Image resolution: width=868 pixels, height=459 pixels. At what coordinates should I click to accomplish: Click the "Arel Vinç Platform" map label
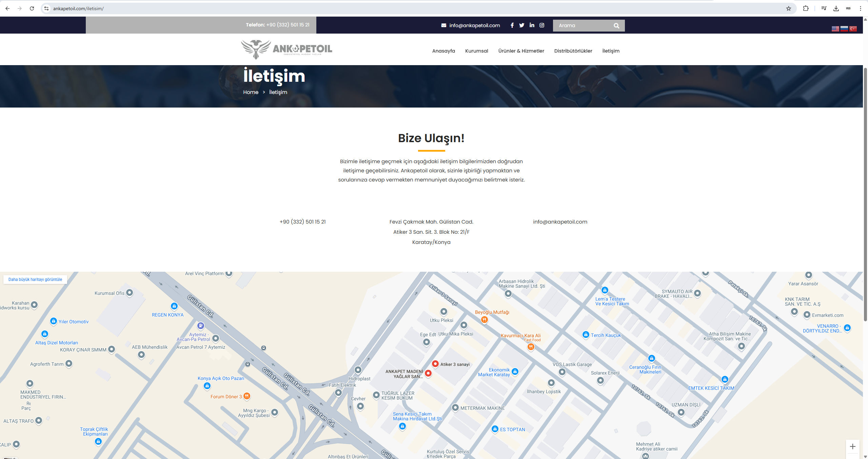point(204,273)
